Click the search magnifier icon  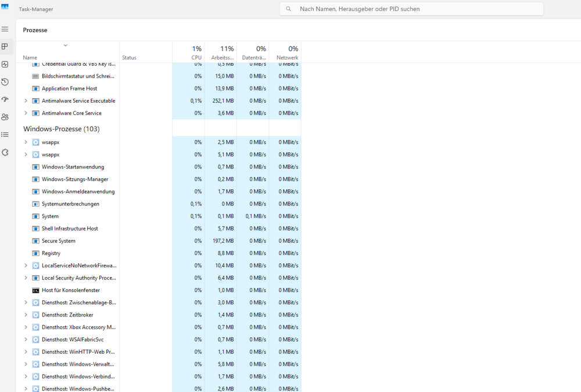click(288, 9)
